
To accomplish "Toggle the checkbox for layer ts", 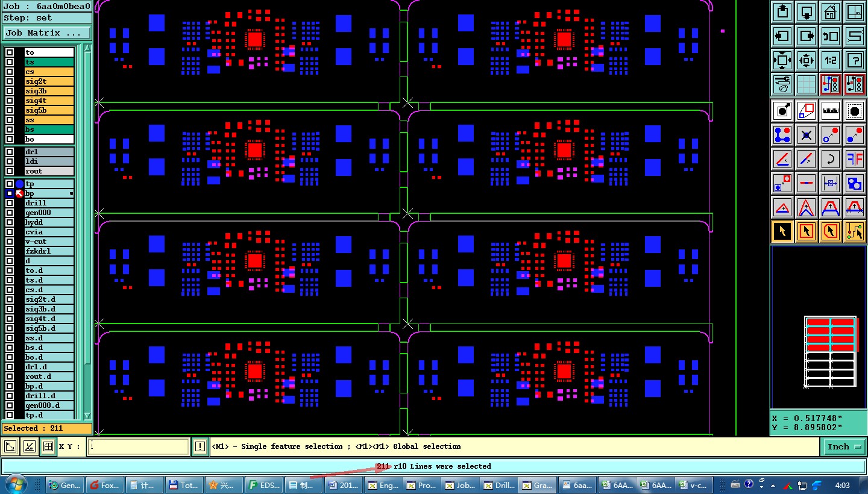I will 9,62.
